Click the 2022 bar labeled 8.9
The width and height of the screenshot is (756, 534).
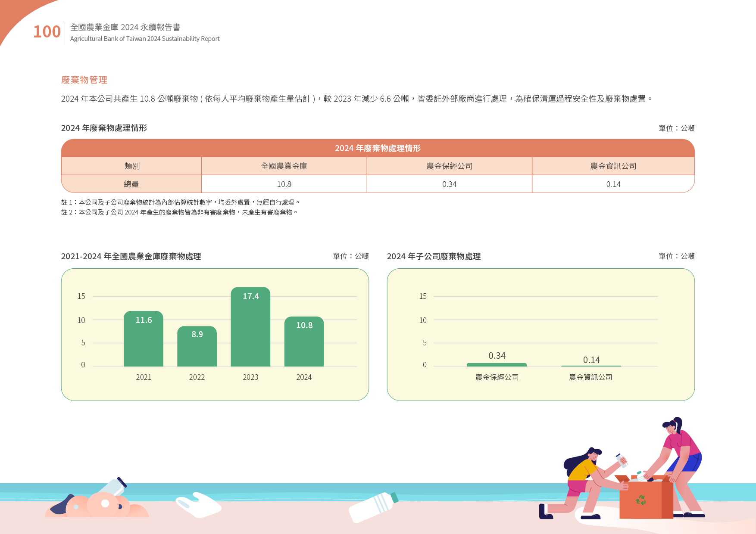(x=197, y=346)
